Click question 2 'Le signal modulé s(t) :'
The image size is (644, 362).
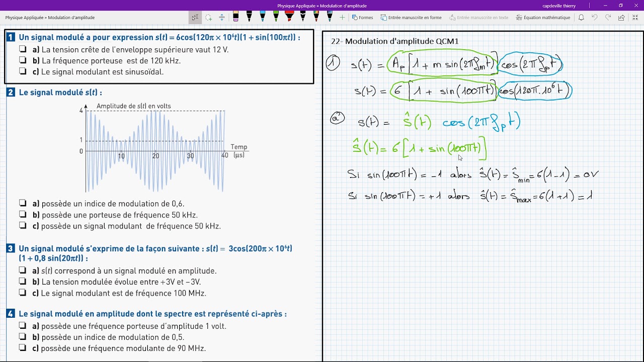point(60,93)
